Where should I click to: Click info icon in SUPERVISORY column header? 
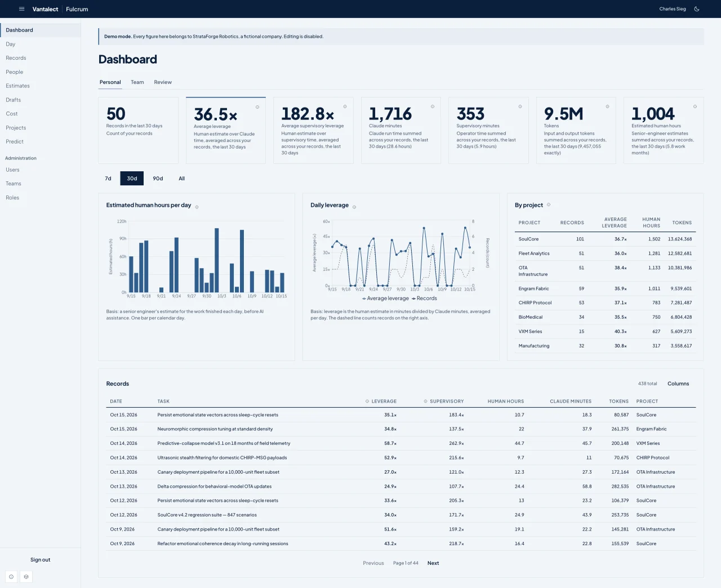click(x=426, y=402)
